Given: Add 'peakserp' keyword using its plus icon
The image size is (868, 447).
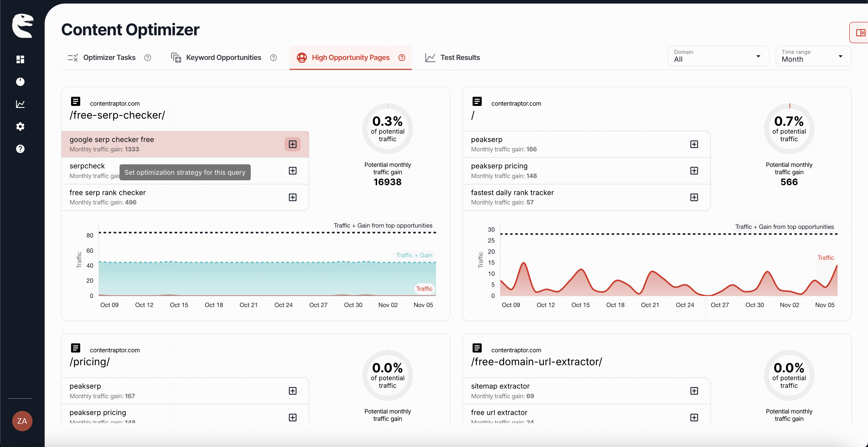Looking at the screenshot, I should pos(694,144).
